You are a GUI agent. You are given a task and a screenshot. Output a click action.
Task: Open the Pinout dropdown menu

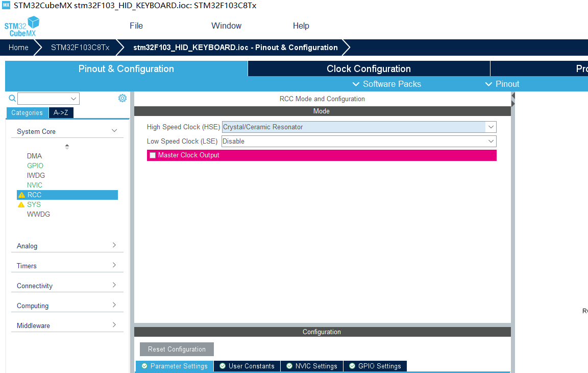pos(502,84)
